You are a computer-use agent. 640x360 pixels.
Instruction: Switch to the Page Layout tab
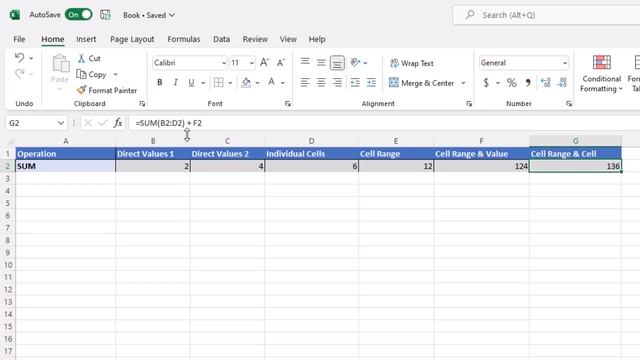point(132,39)
